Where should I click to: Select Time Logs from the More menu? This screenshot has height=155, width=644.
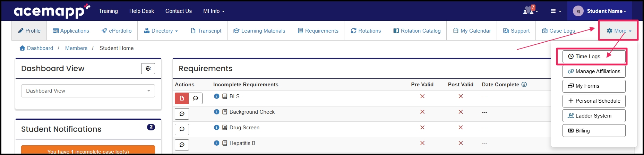(594, 57)
